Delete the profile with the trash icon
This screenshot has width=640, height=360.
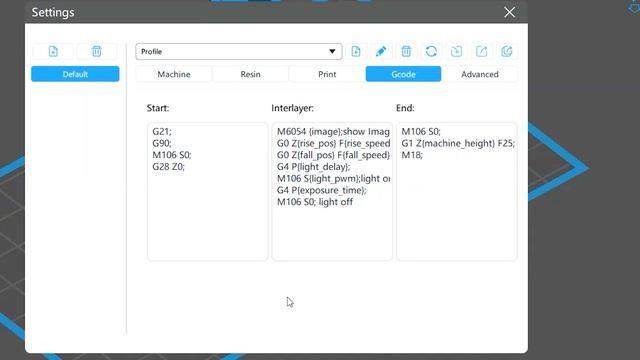coord(406,51)
